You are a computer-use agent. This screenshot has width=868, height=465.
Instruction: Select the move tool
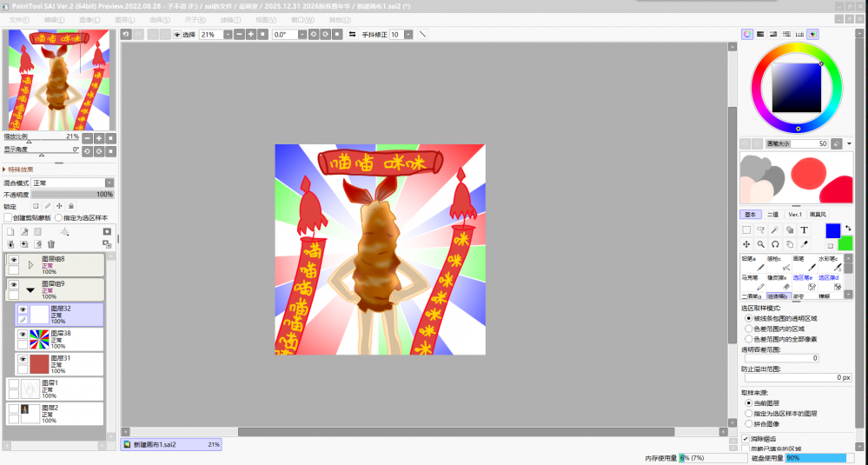pos(746,244)
